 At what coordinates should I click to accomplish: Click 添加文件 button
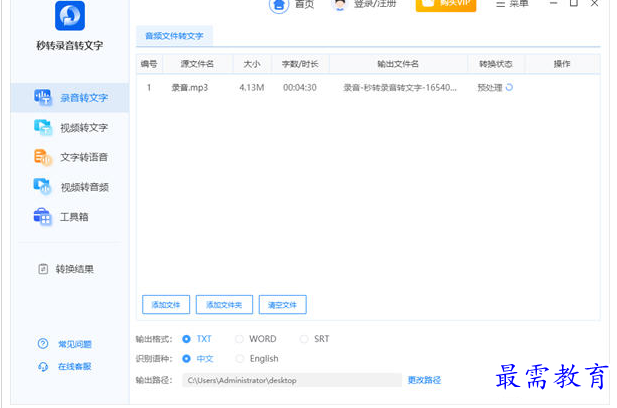click(x=166, y=305)
